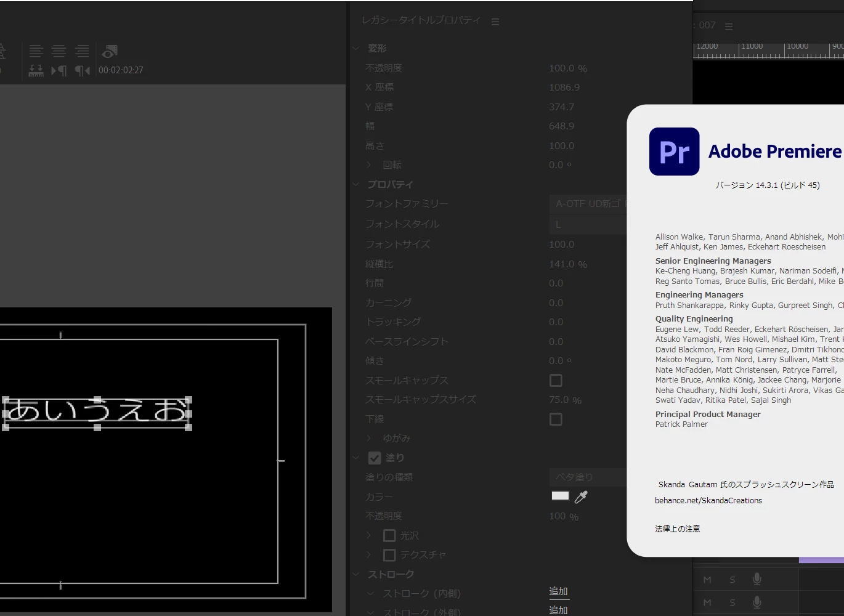Click the Pr logo in About dialog
The height and width of the screenshot is (616, 844).
(674, 152)
